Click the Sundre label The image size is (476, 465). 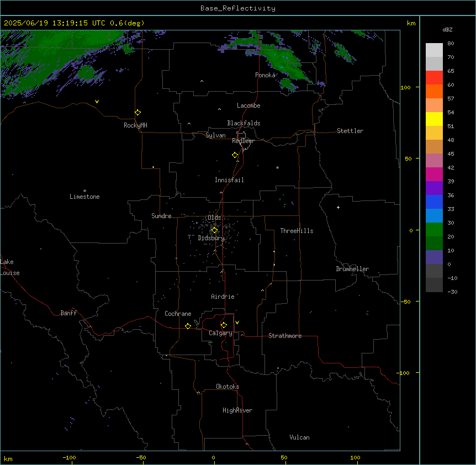pyautogui.click(x=161, y=216)
